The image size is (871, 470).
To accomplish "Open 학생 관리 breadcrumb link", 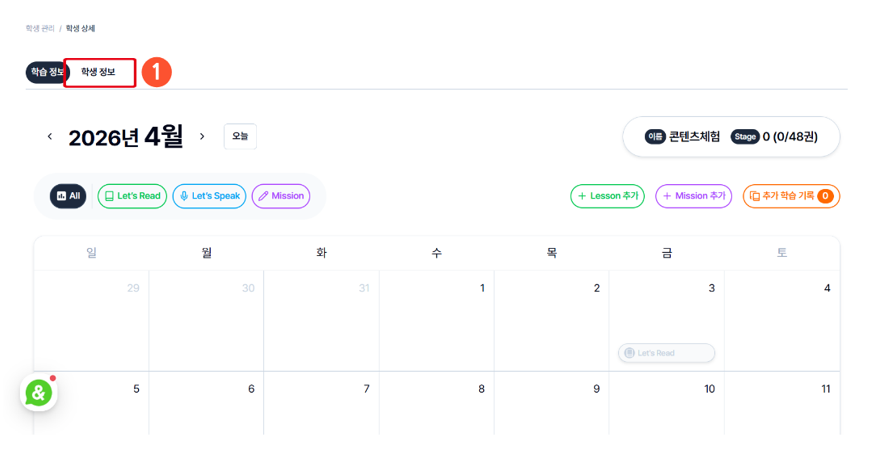I will tap(40, 28).
